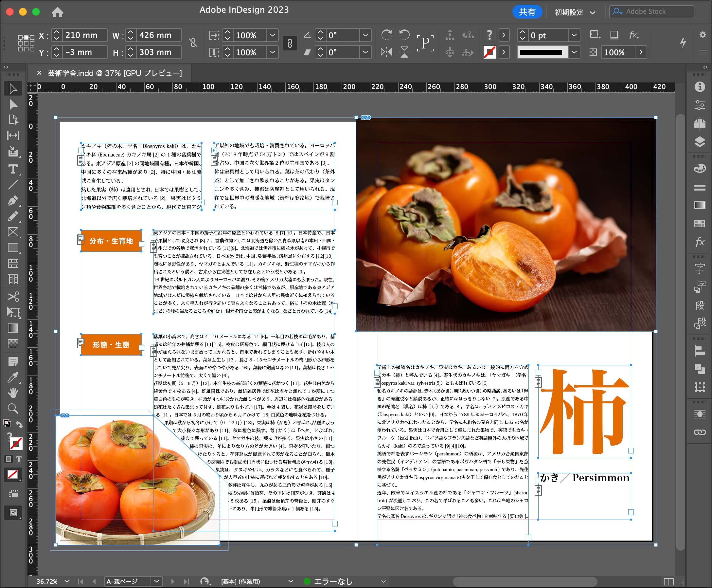Toggle formatting affects text button

(x=19, y=459)
